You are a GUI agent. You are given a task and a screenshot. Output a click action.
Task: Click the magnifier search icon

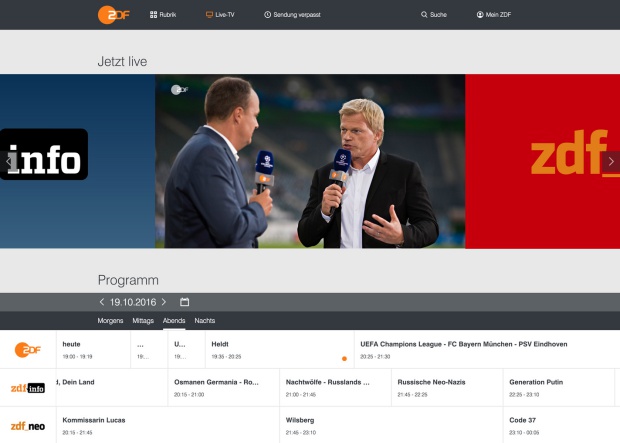[424, 15]
